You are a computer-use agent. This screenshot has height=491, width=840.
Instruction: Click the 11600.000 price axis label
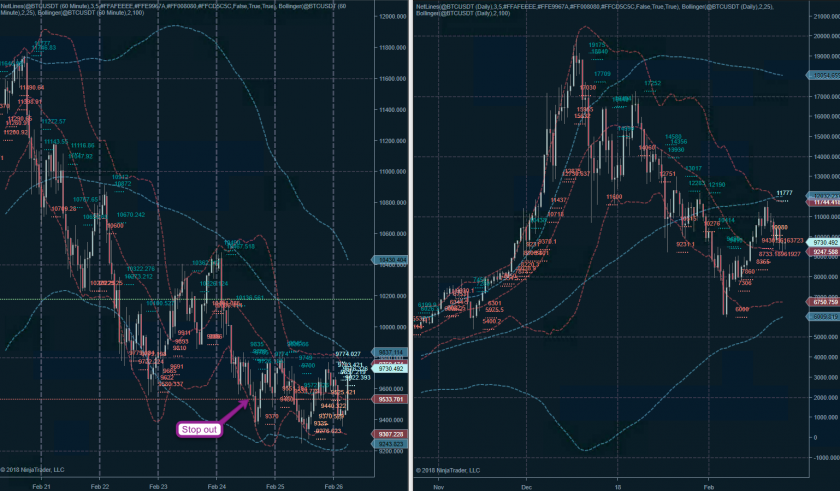393,79
